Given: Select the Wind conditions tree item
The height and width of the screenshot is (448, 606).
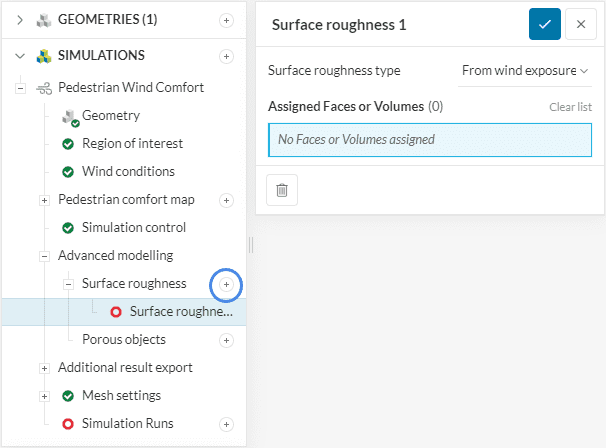Looking at the screenshot, I should click(x=128, y=172).
